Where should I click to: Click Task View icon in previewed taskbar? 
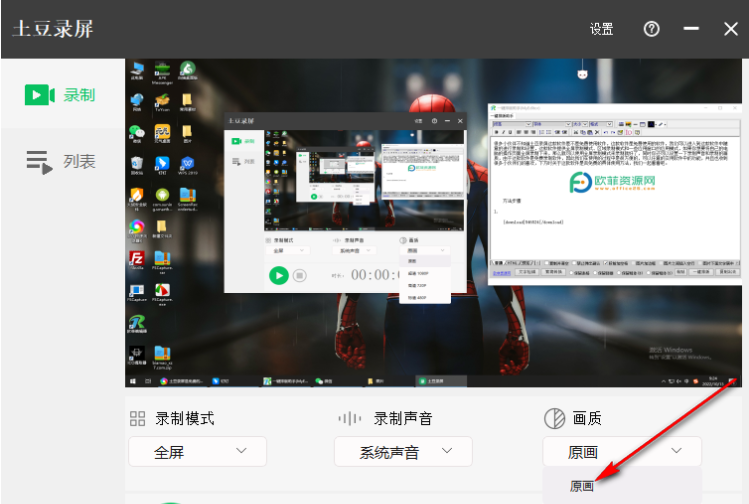coord(148,381)
